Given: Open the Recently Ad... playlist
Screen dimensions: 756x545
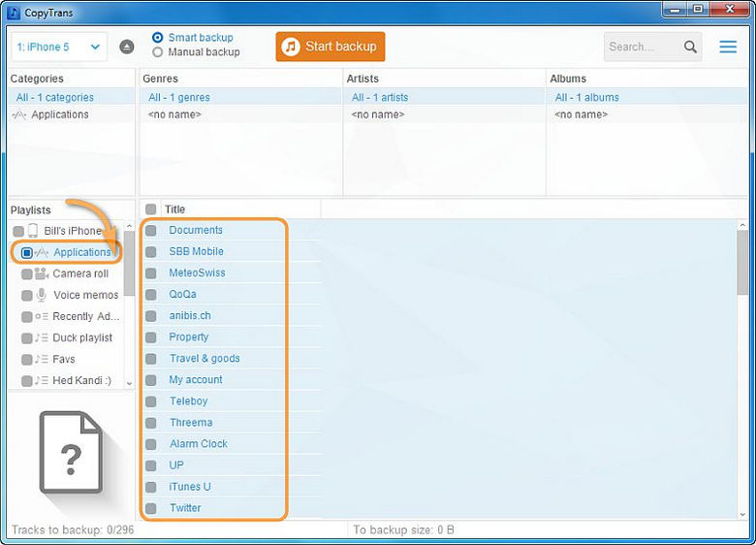Looking at the screenshot, I should pos(86,316).
